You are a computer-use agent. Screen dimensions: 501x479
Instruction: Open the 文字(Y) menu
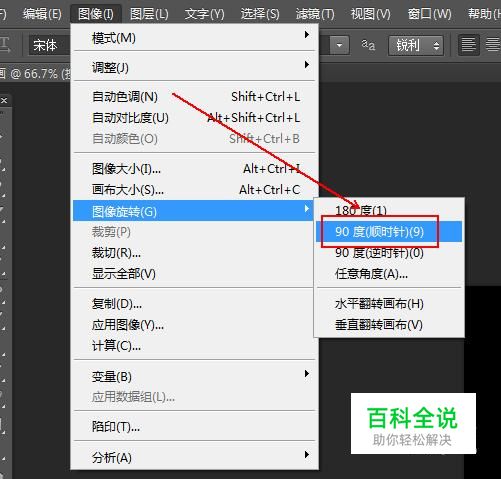tap(204, 14)
